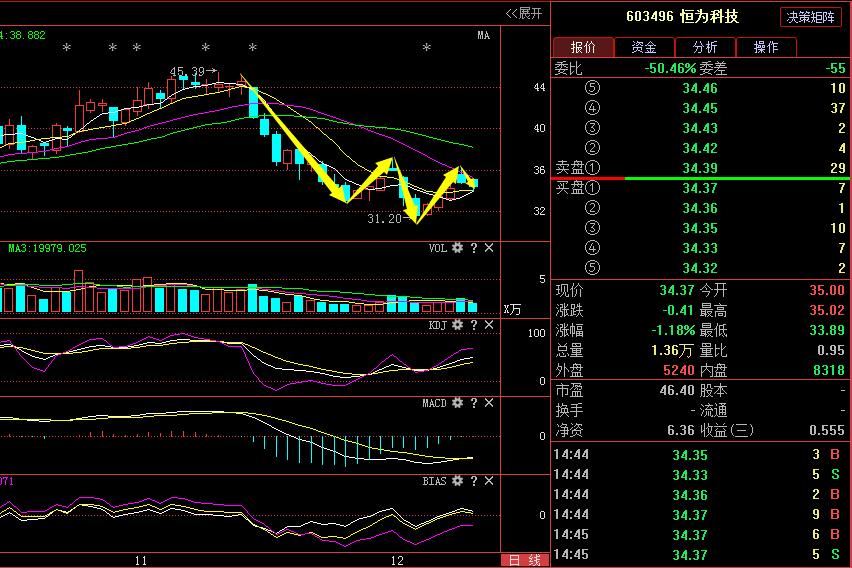Click the first asterisk event marker on chart

click(x=66, y=48)
